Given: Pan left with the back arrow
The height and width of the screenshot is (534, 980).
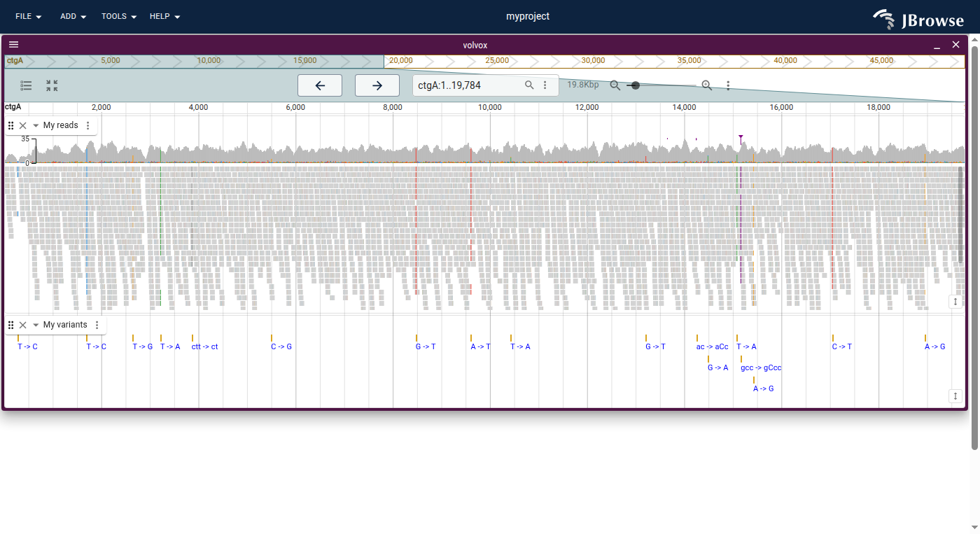Looking at the screenshot, I should tap(320, 85).
